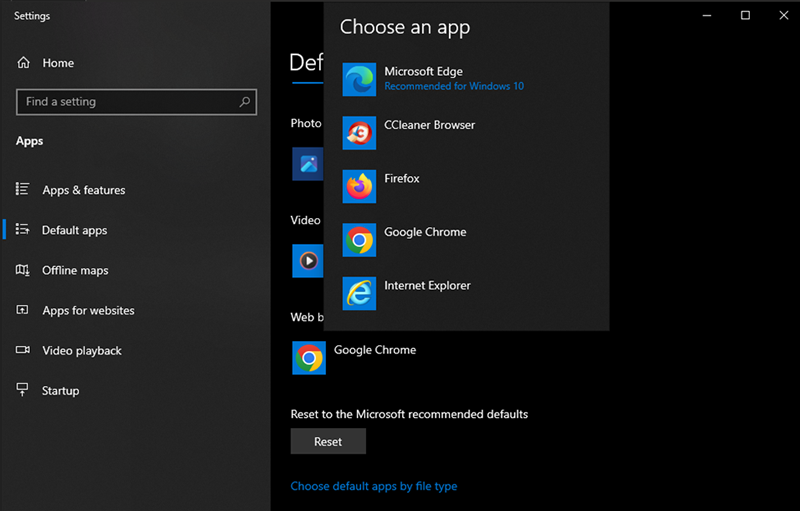800x511 pixels.
Task: Click the Microsoft Edge icon in app chooser
Action: coord(359,80)
